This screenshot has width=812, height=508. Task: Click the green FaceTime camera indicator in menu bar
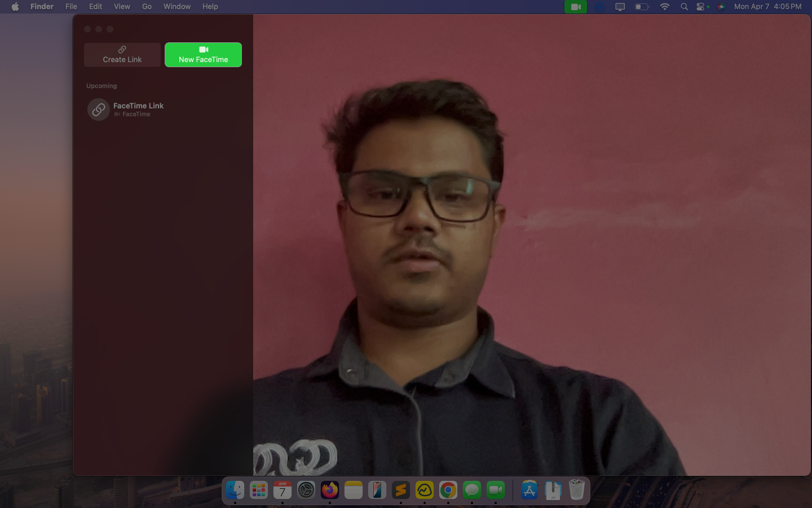[x=575, y=6]
